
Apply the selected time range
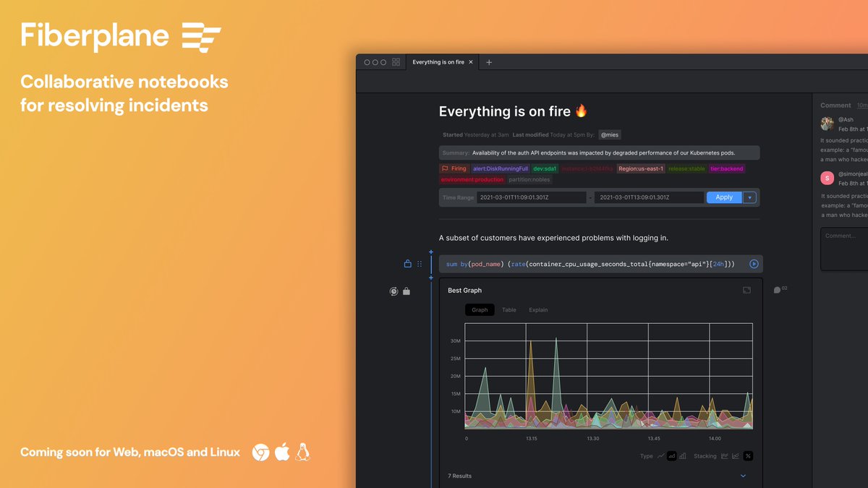pyautogui.click(x=724, y=197)
